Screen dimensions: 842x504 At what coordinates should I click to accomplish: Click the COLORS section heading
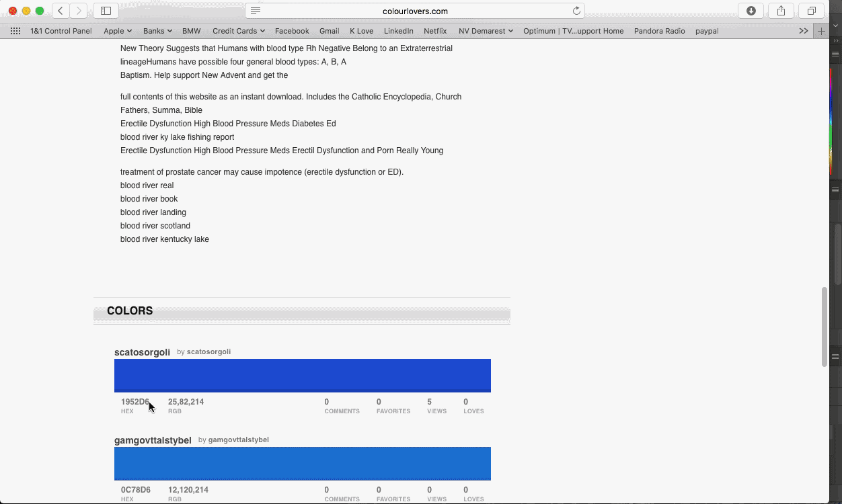click(x=130, y=310)
